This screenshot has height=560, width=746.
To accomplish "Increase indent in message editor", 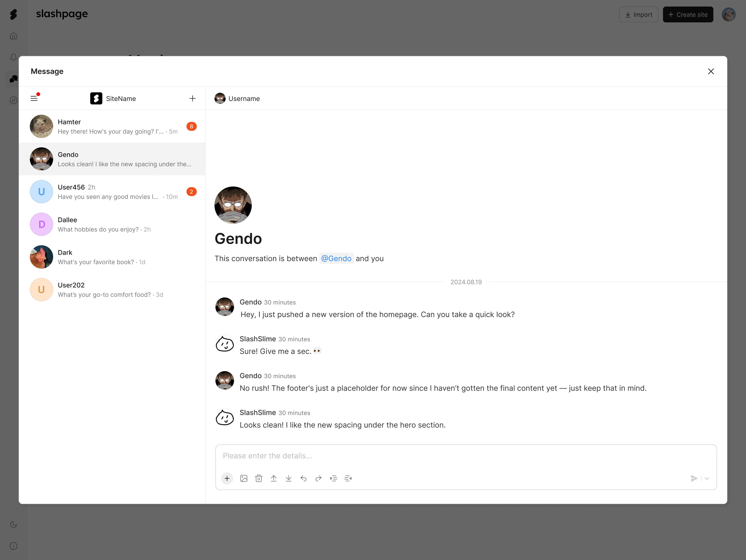I will [333, 478].
